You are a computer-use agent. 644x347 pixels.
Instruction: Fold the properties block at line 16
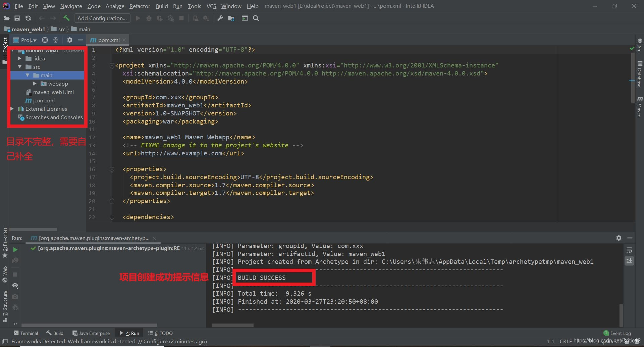tap(112, 169)
